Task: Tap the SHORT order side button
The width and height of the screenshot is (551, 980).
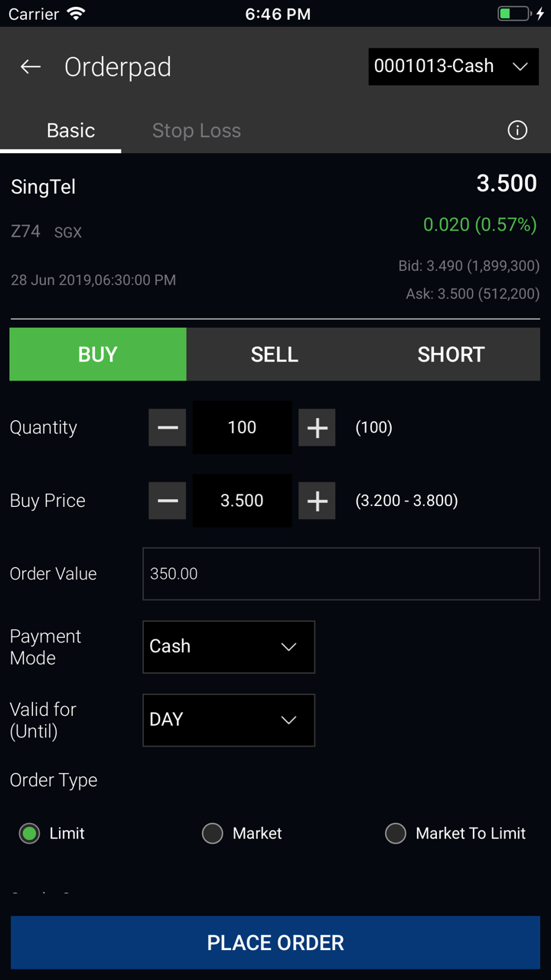Action: 451,354
